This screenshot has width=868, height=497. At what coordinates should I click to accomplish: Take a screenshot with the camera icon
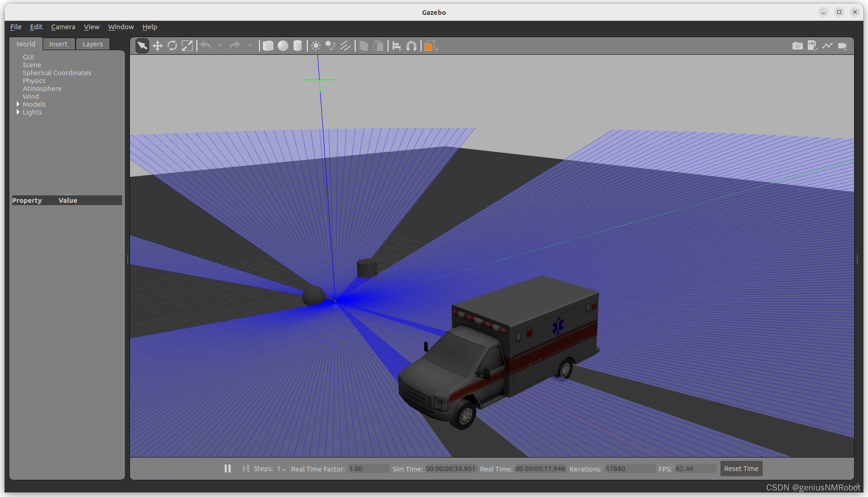[797, 45]
